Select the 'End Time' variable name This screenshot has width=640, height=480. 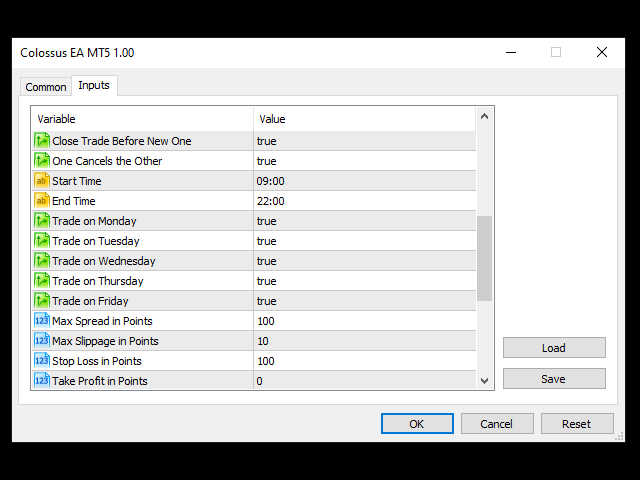pyautogui.click(x=73, y=201)
